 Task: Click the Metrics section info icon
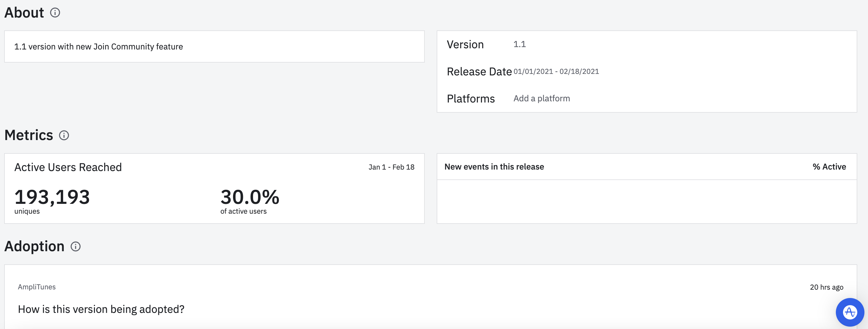(x=65, y=135)
